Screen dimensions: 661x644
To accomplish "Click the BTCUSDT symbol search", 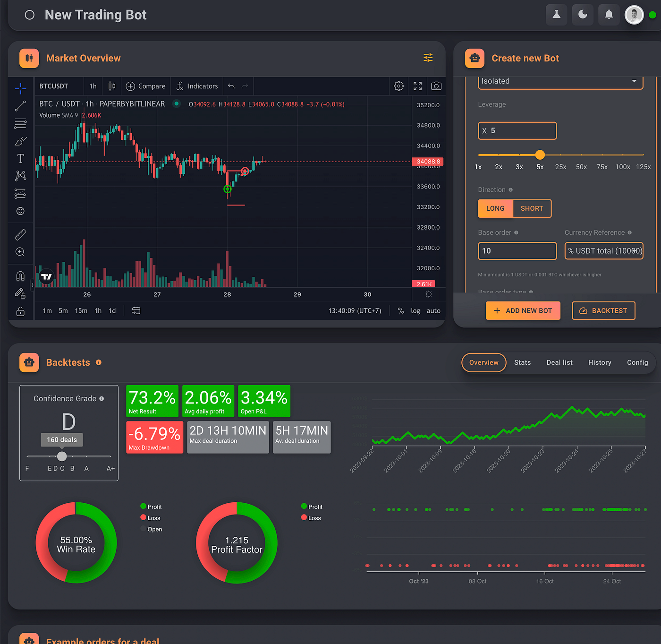I will tap(54, 86).
